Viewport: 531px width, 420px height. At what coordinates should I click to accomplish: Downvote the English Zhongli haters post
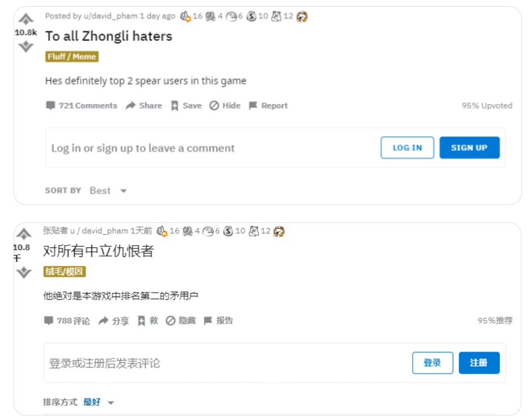(25, 46)
